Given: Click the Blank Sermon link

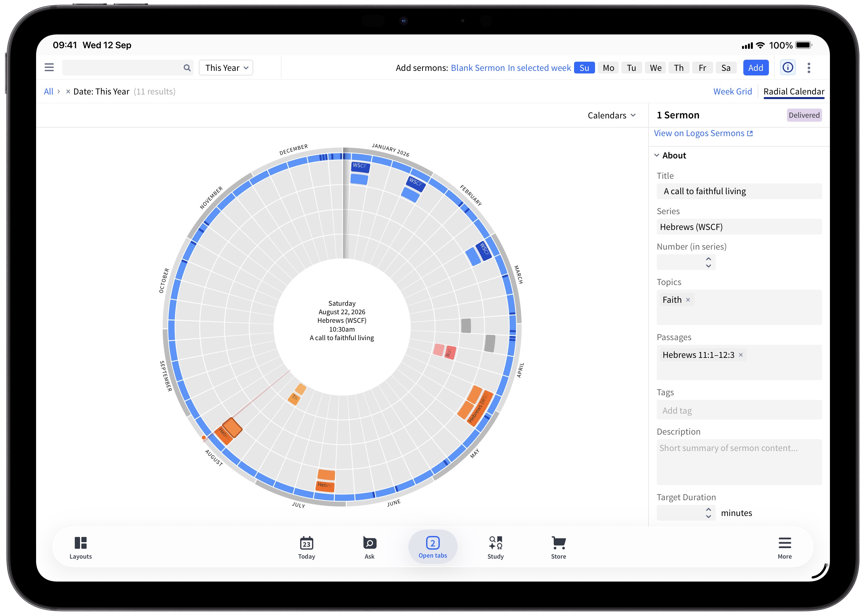Looking at the screenshot, I should [478, 68].
